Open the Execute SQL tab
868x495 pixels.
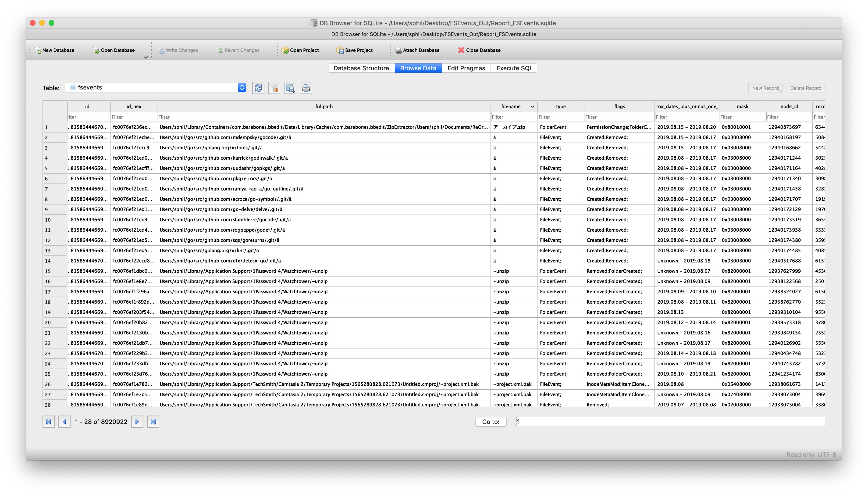[514, 68]
